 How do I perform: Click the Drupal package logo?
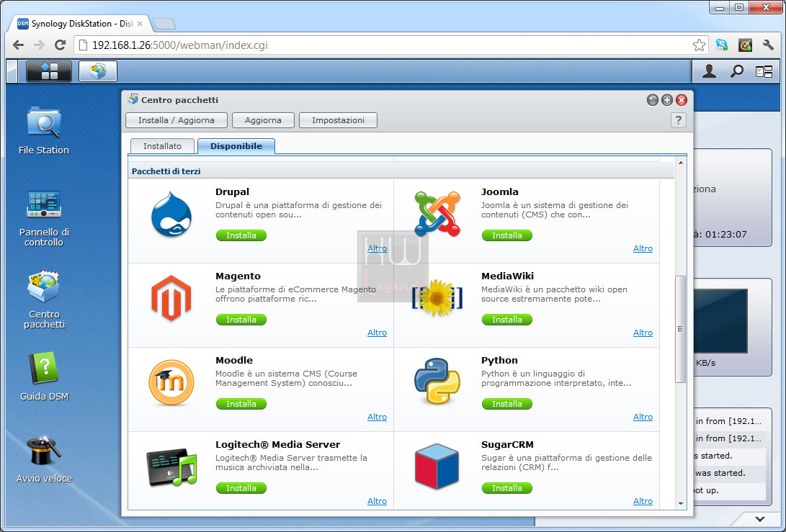pos(171,215)
